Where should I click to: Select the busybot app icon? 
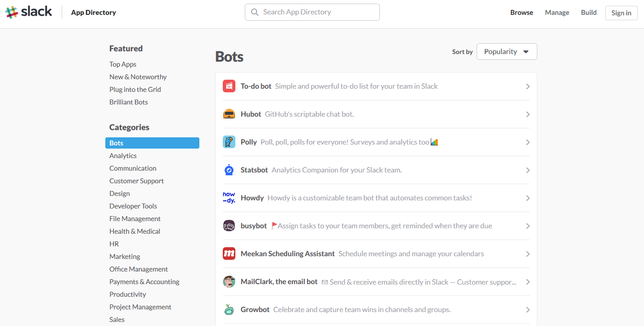point(229,226)
